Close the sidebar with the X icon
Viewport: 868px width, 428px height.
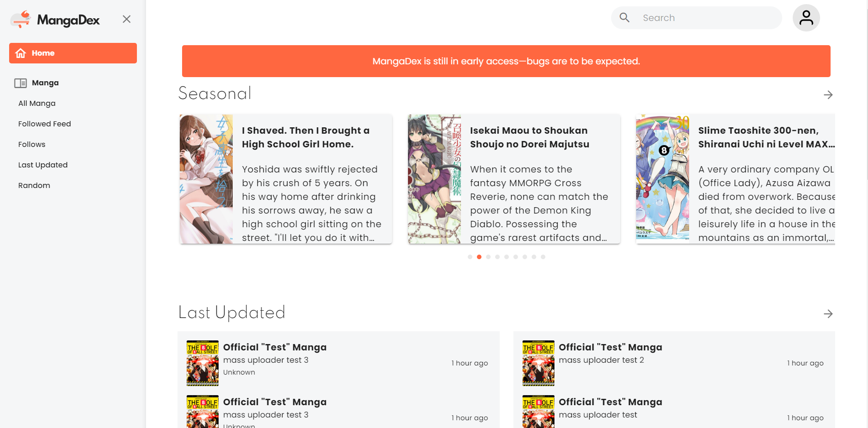[x=126, y=19]
